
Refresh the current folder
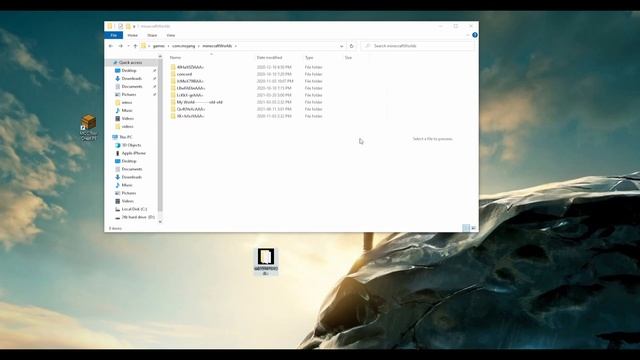click(351, 46)
